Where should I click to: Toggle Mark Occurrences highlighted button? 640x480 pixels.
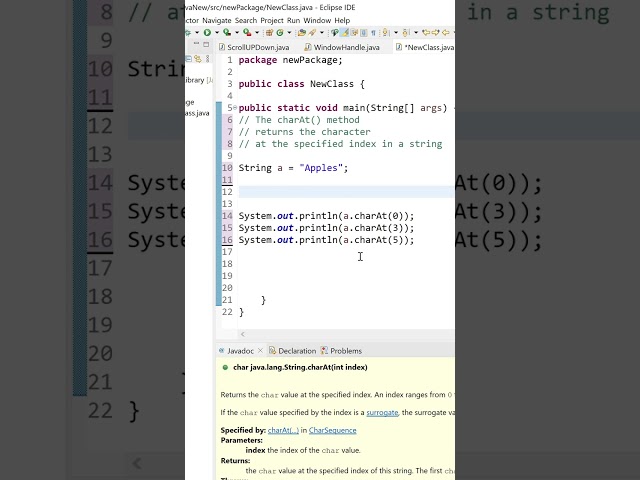344,32
